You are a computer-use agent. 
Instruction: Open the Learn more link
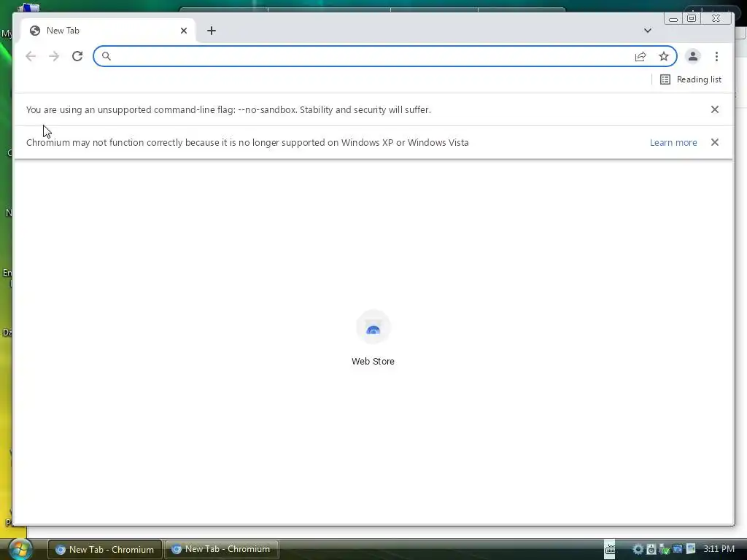[673, 142]
